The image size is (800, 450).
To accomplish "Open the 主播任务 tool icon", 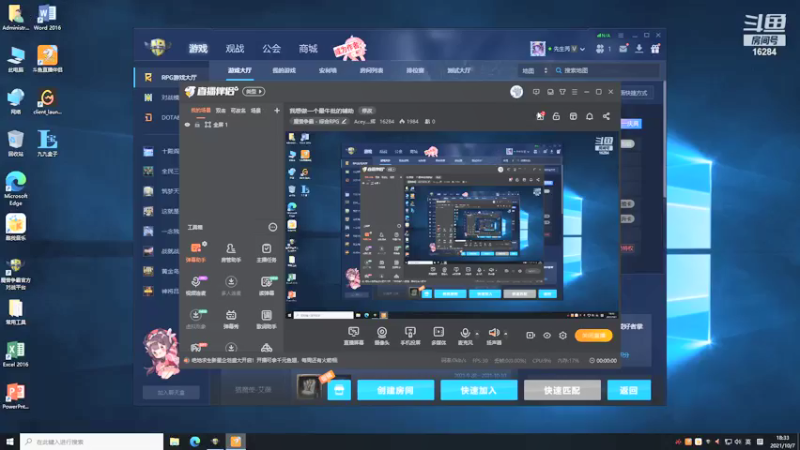I will 266,252.
